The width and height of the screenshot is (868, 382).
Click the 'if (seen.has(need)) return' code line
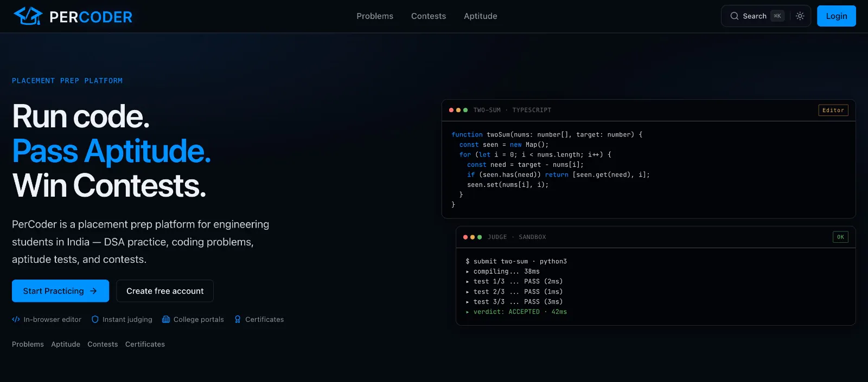558,174
